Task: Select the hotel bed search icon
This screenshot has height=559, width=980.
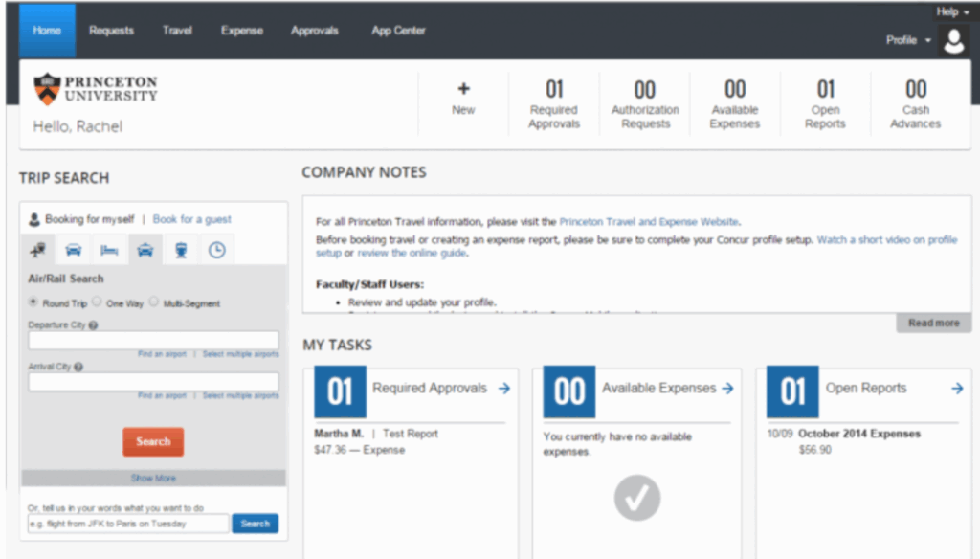Action: click(x=109, y=250)
